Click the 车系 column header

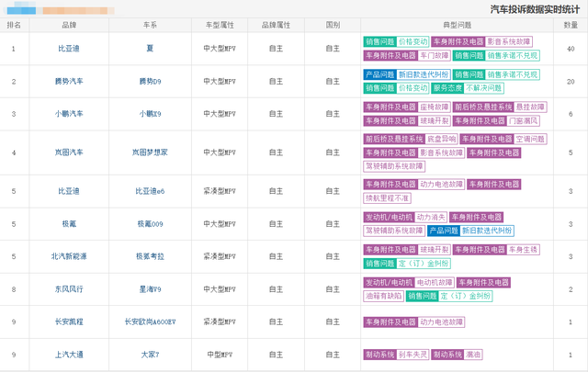point(150,25)
